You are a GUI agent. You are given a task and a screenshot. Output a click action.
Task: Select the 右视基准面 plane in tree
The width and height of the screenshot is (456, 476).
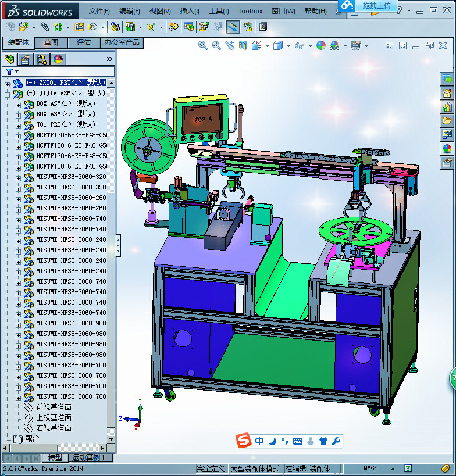(x=54, y=428)
